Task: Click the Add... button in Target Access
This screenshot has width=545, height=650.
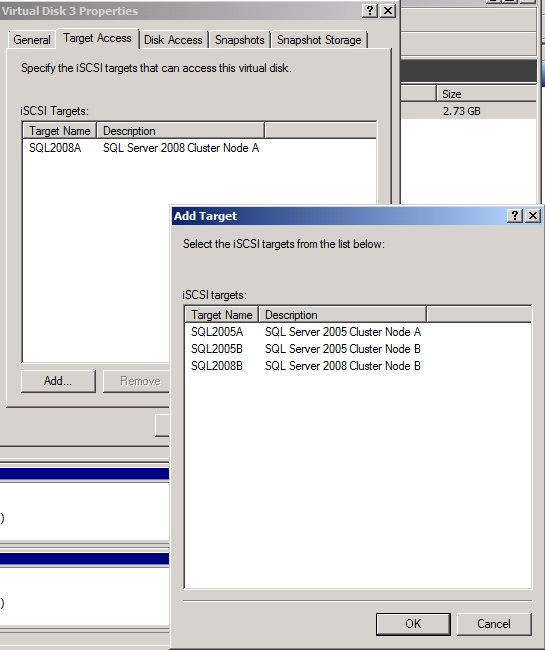Action: (58, 381)
